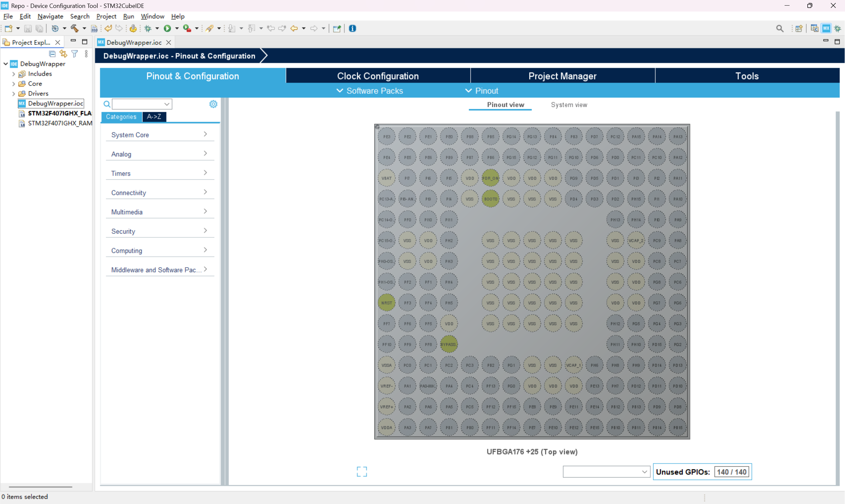Click the Forward navigation arrow icon
The image size is (845, 504).
coord(314,28)
